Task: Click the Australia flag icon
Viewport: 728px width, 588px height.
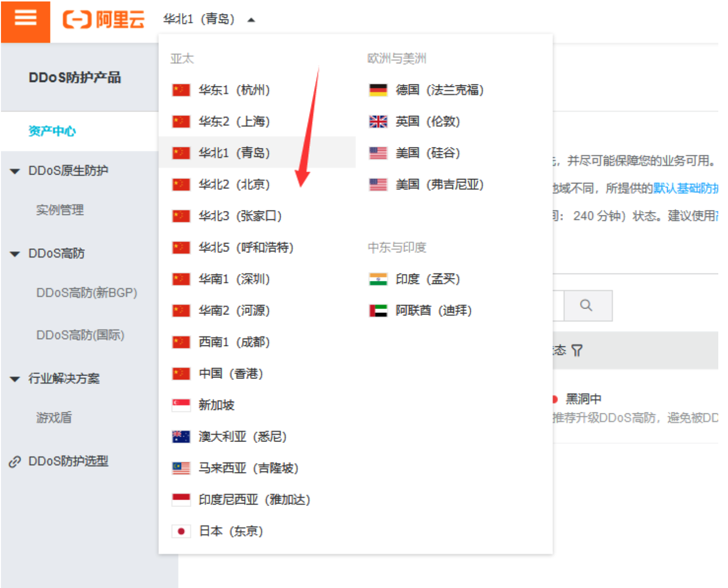Action: click(x=181, y=437)
